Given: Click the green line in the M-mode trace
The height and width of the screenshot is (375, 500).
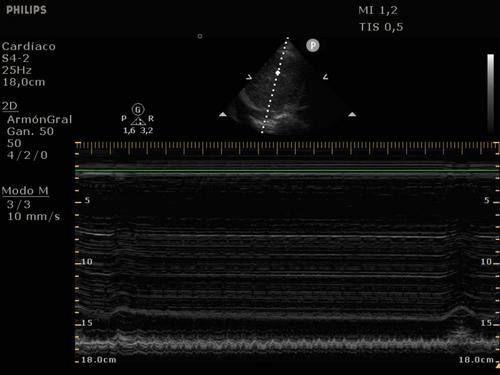Looking at the screenshot, I should click(x=287, y=171).
